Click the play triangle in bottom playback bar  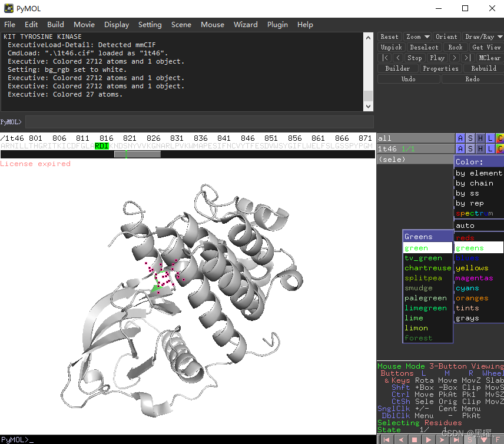click(x=429, y=439)
